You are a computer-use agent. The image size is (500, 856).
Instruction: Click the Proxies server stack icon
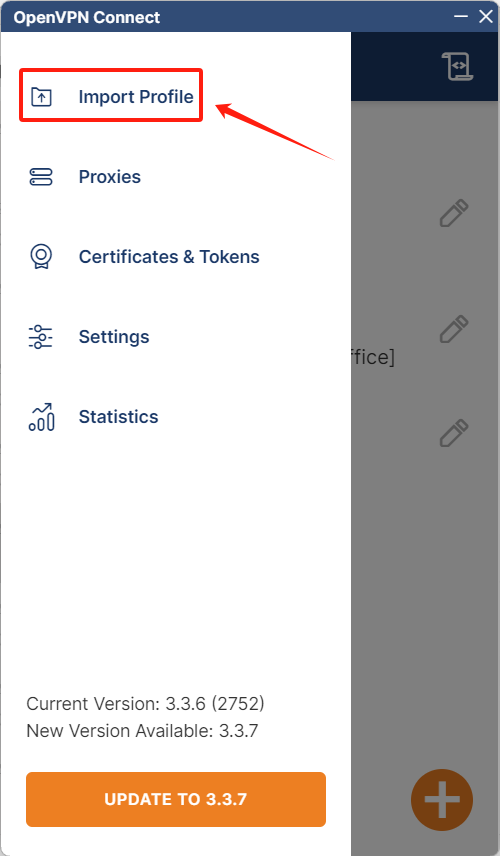coord(41,177)
